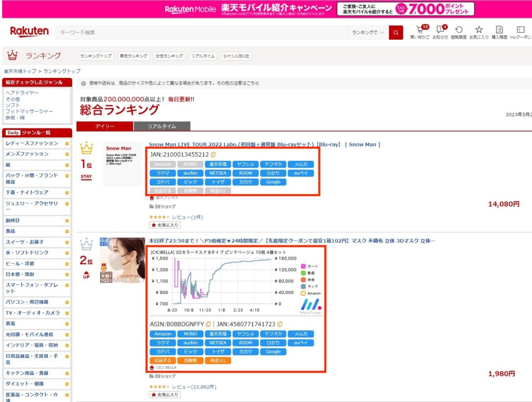The width and height of the screenshot is (532, 402).
Task: Click the ランキング crown icon
Action: (12, 55)
